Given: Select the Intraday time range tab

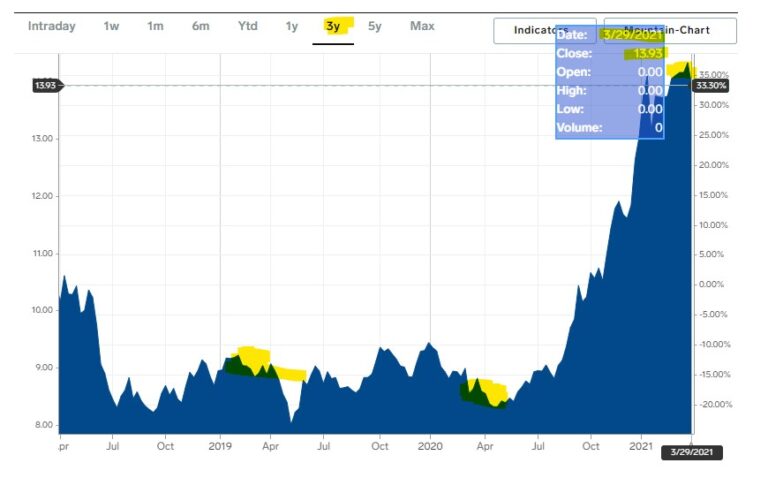Looking at the screenshot, I should pos(51,26).
